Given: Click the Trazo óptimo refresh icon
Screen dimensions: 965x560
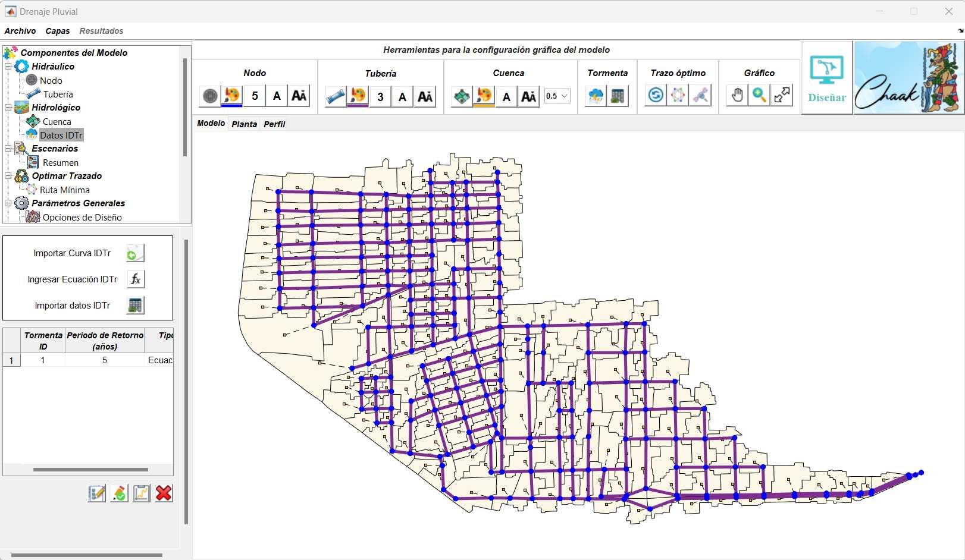Looking at the screenshot, I should (x=656, y=95).
